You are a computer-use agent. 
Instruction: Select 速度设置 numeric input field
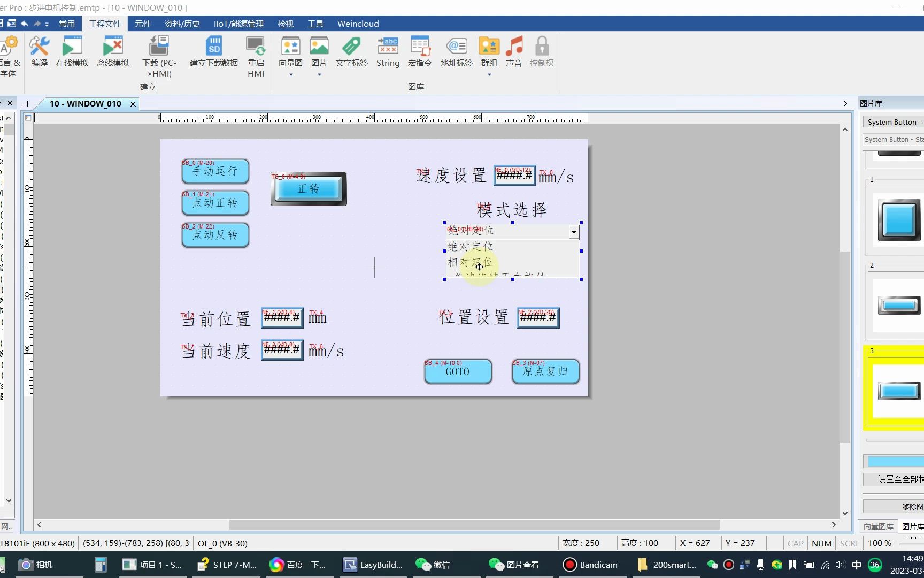(514, 176)
